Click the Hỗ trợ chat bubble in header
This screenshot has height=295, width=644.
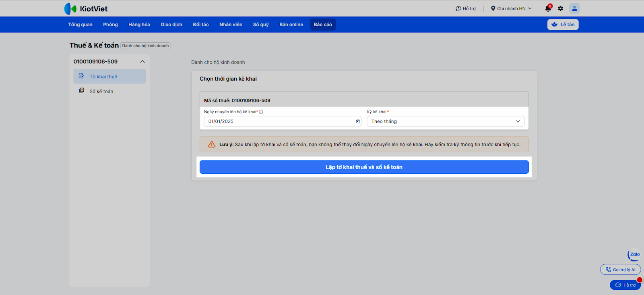458,8
